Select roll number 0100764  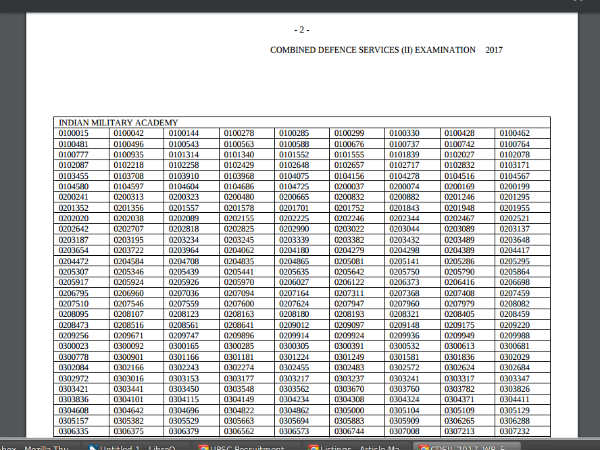pyautogui.click(x=515, y=144)
